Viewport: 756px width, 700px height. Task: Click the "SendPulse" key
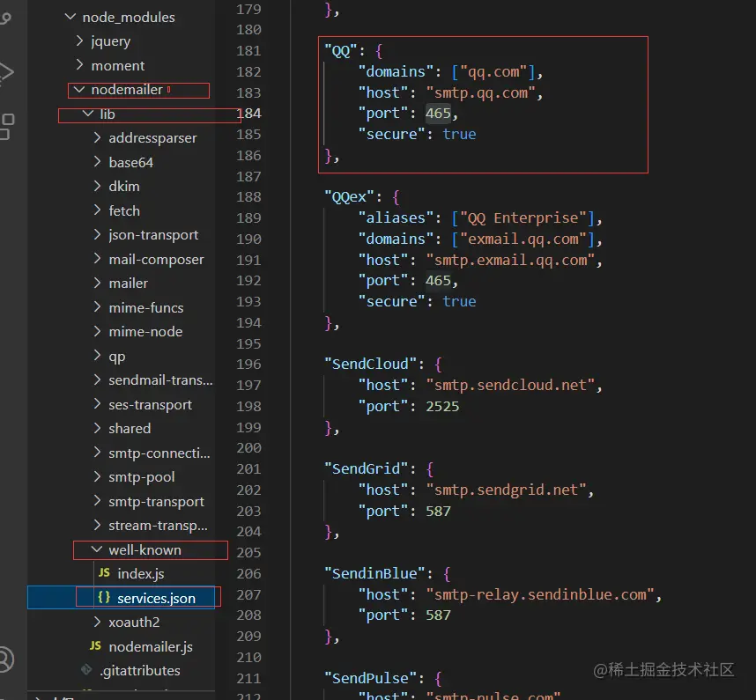coord(370,678)
